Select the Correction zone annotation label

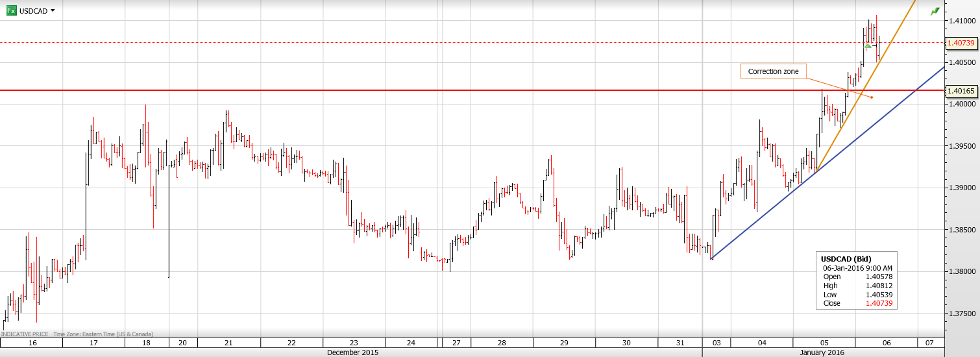(x=773, y=71)
